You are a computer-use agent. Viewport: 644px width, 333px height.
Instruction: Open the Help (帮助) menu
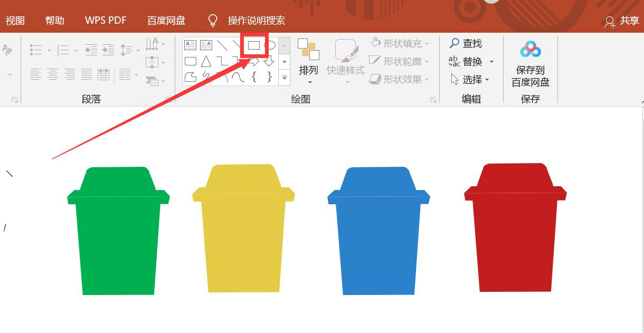coord(54,20)
